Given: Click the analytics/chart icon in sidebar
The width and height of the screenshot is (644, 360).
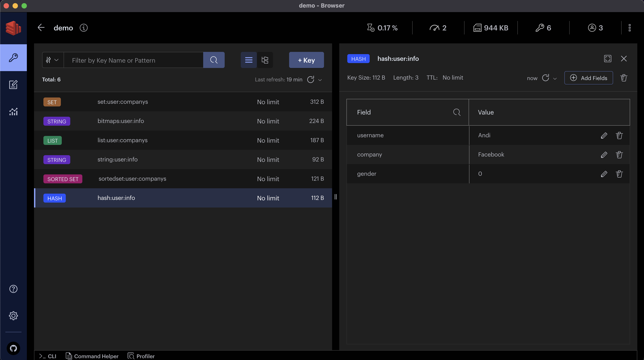Looking at the screenshot, I should point(13,112).
